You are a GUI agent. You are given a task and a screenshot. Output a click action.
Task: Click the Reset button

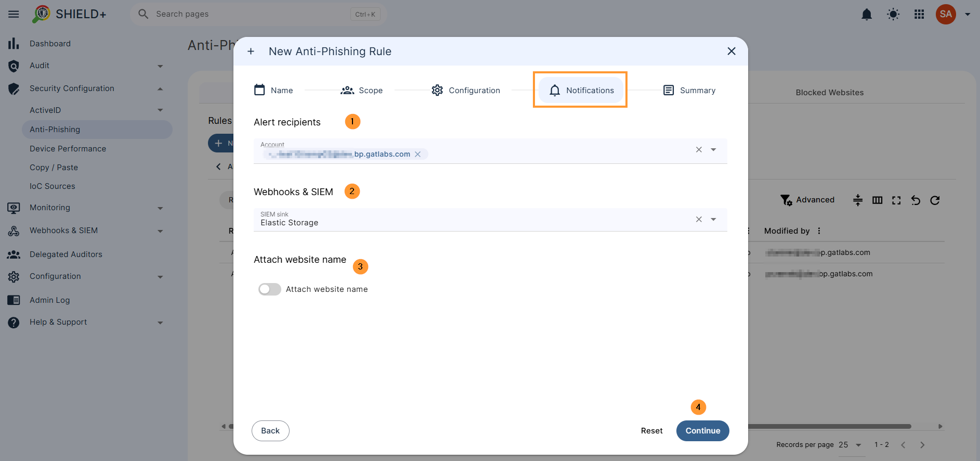coord(651,431)
